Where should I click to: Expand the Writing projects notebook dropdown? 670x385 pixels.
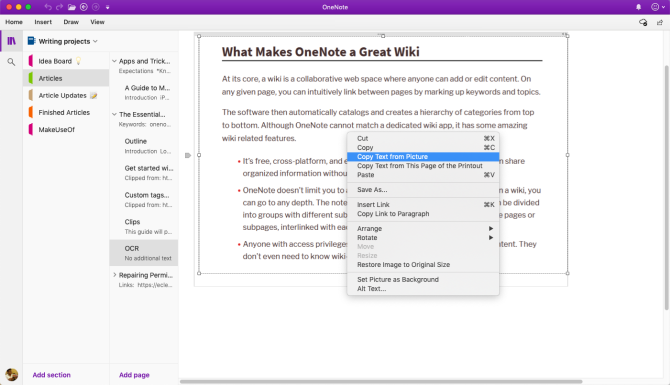coord(95,41)
